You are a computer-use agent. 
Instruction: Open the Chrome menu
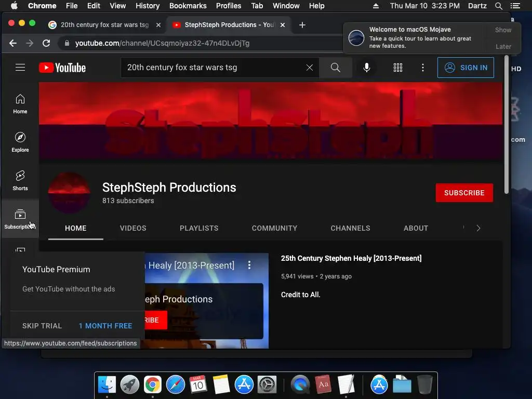(x=42, y=6)
